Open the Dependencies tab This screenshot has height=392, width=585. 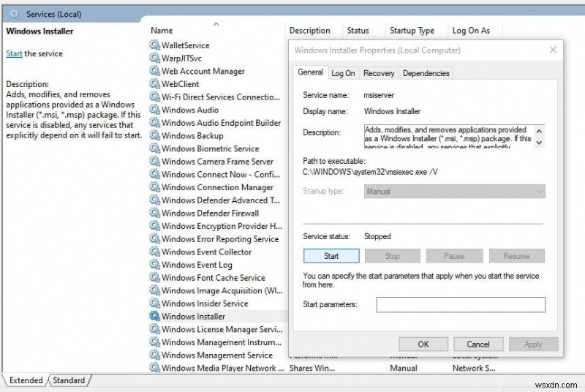pos(426,73)
